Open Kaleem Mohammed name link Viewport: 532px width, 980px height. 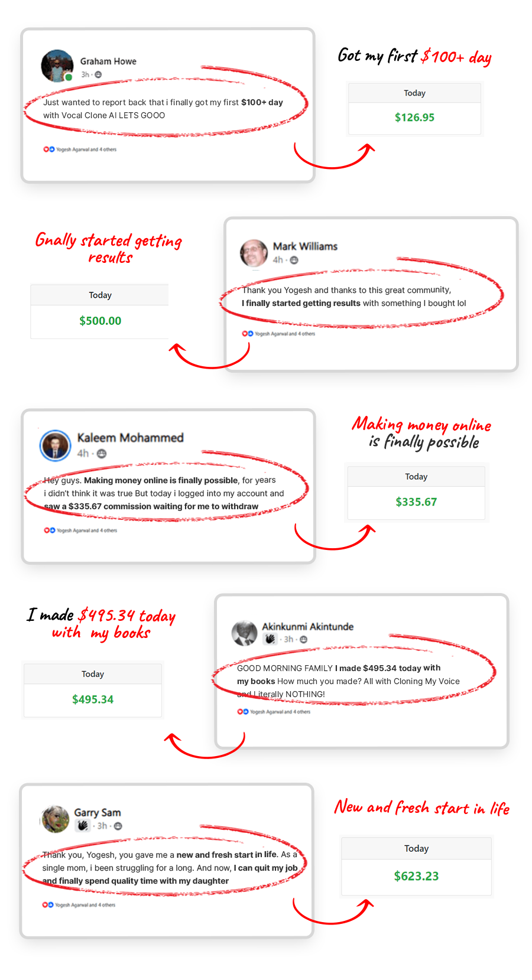(130, 438)
